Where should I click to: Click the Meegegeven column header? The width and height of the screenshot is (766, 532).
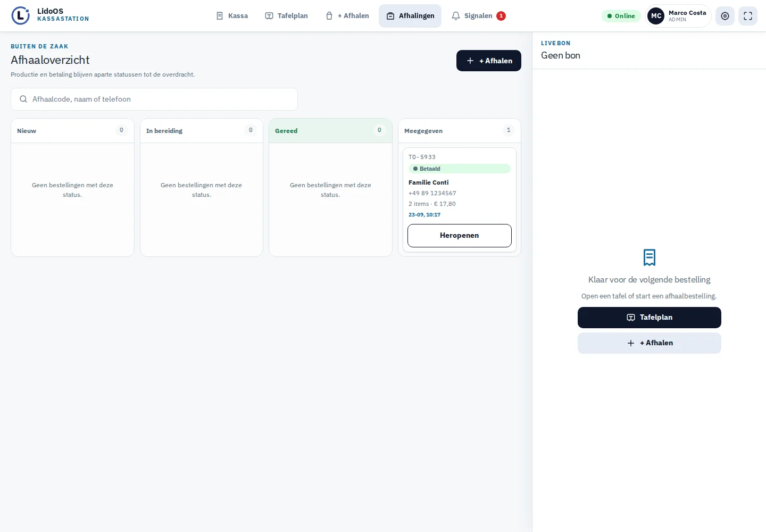(460, 131)
